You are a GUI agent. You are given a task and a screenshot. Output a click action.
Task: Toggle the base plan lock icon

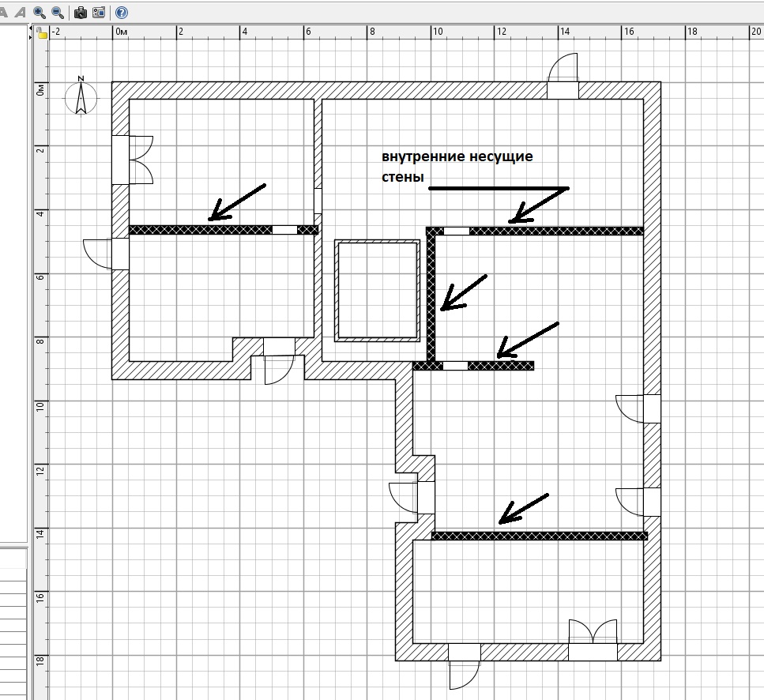point(42,32)
